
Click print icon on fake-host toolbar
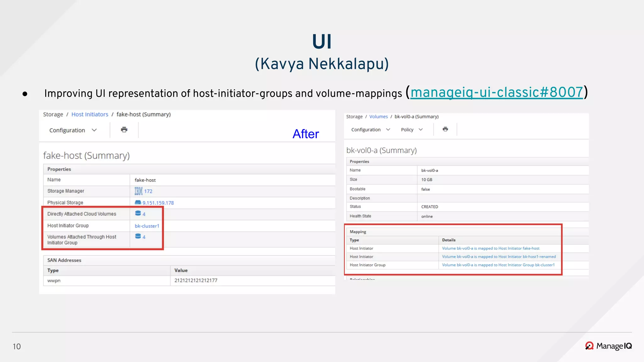[124, 129]
